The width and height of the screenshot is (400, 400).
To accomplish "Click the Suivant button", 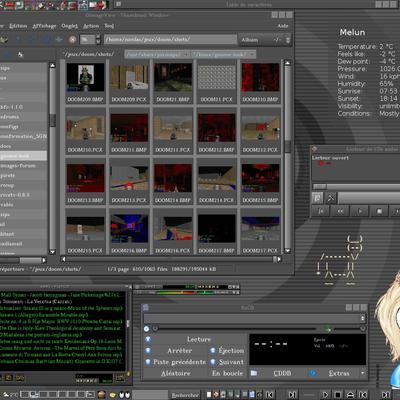I will click(x=227, y=362).
